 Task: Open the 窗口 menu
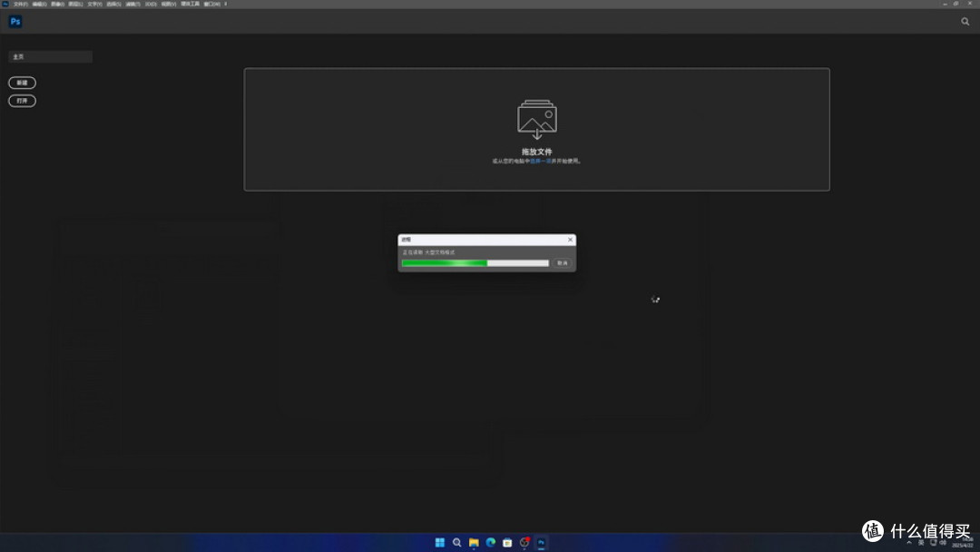click(211, 4)
